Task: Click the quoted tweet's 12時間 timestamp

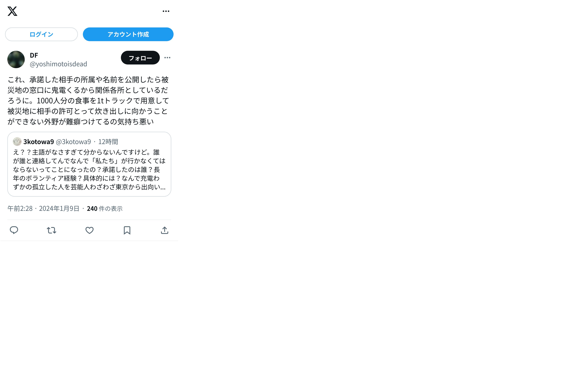Action: [108, 142]
